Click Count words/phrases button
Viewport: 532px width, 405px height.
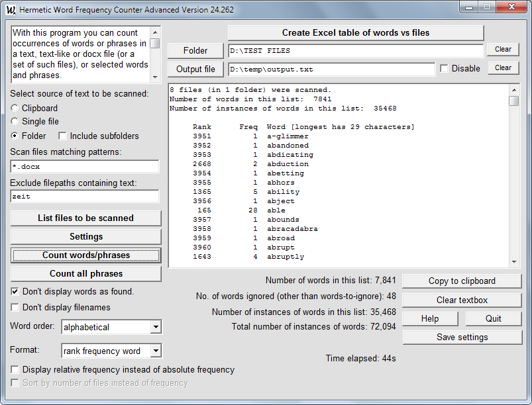coord(86,255)
